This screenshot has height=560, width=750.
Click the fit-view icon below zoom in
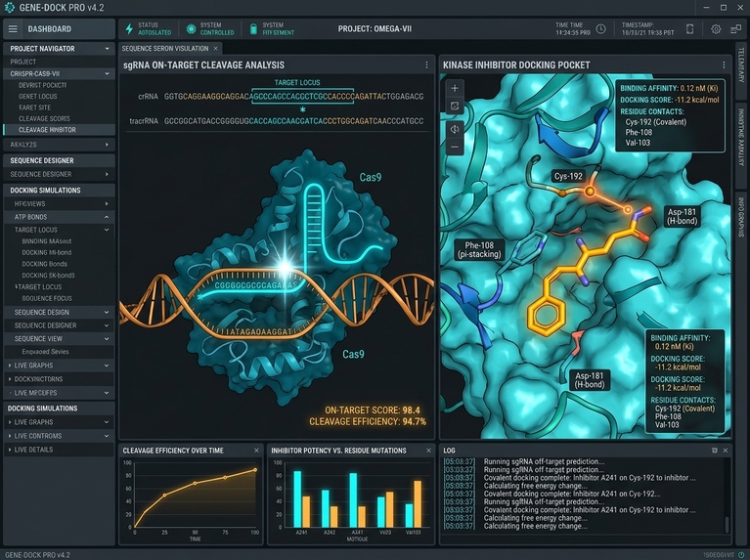point(455,107)
